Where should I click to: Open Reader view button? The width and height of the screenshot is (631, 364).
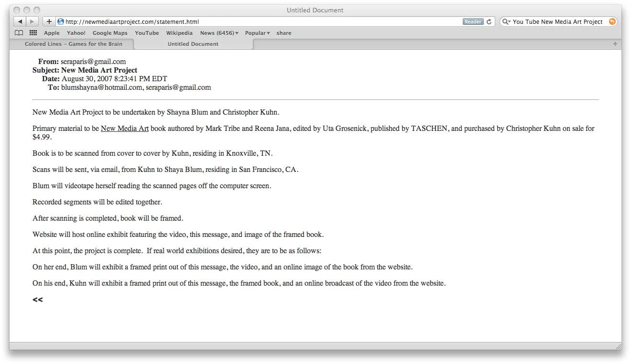[x=473, y=21]
